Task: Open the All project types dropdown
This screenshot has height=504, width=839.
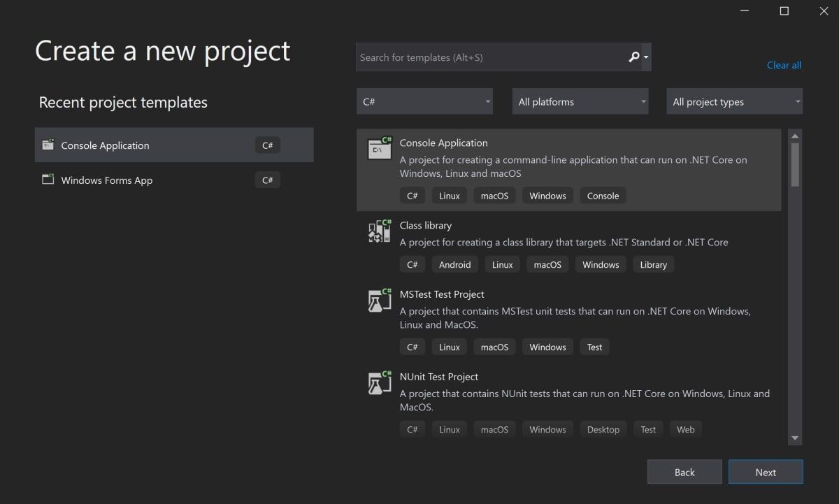Action: [x=734, y=101]
